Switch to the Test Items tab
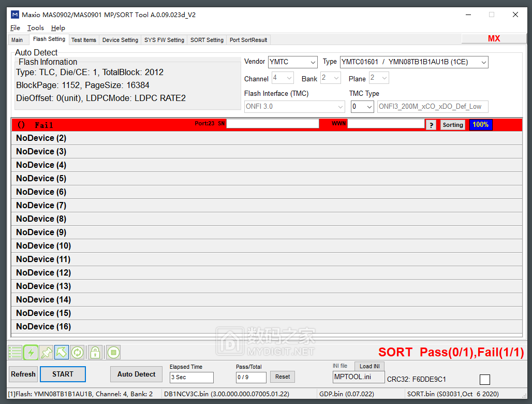The width and height of the screenshot is (532, 404). coord(84,40)
